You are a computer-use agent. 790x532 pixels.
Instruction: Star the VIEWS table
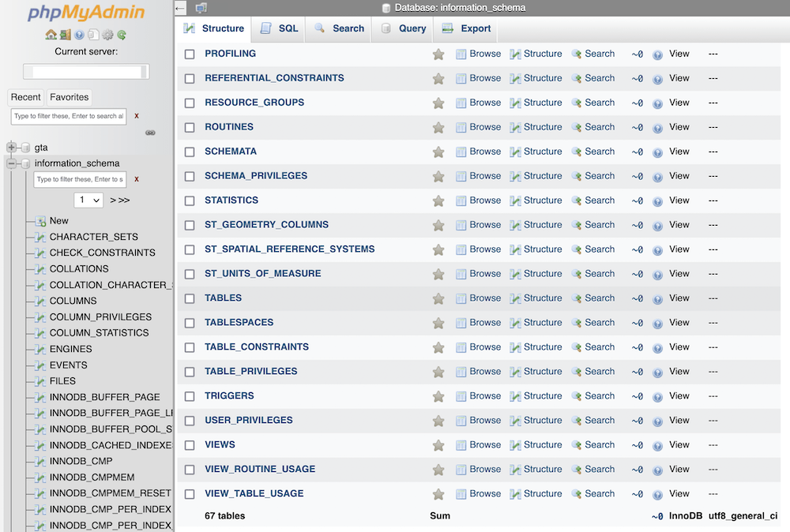click(438, 445)
